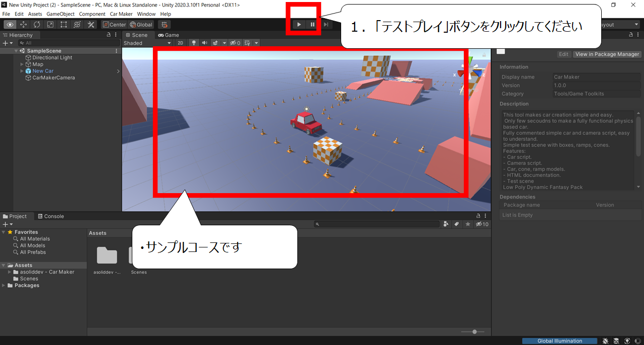The height and width of the screenshot is (345, 644).
Task: Select the Rect transform tool
Action: point(64,25)
